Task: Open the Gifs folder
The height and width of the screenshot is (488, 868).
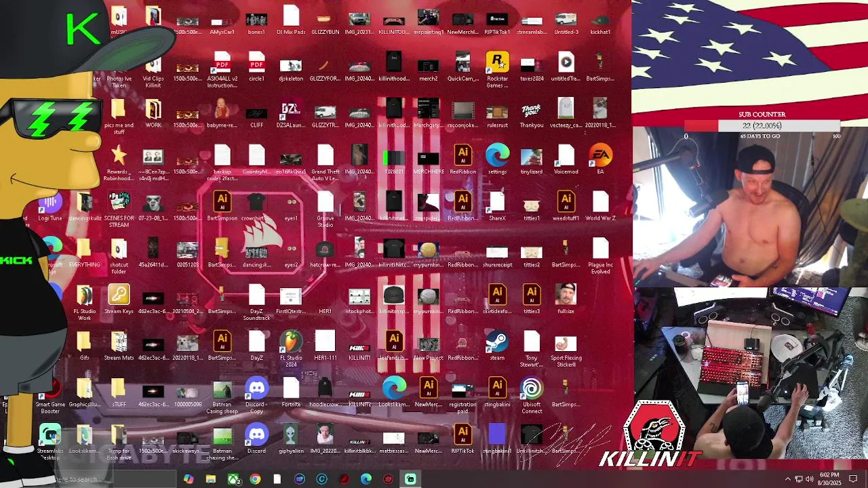Action: point(84,342)
